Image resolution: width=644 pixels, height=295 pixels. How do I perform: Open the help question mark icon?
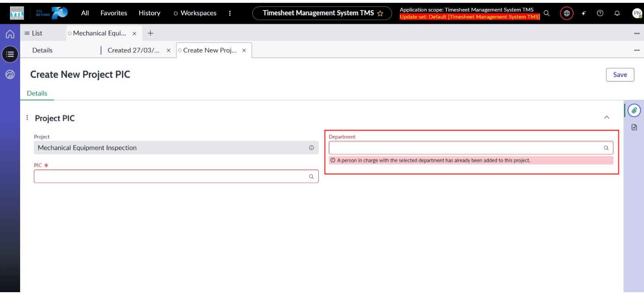pyautogui.click(x=600, y=13)
